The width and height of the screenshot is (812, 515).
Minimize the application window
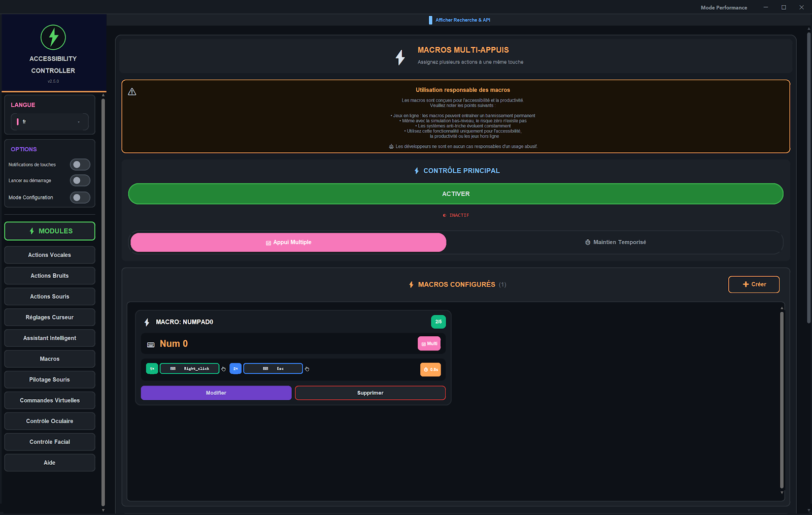click(766, 7)
